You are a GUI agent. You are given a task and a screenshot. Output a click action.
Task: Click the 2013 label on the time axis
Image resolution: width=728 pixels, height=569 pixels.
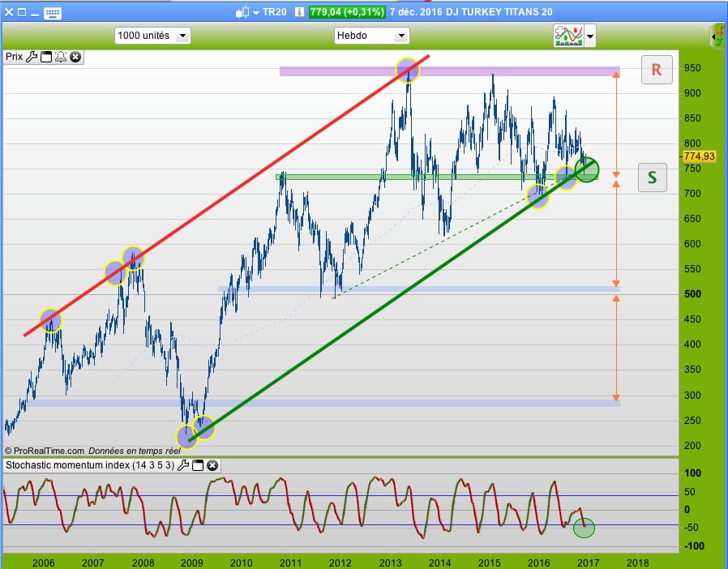(390, 563)
